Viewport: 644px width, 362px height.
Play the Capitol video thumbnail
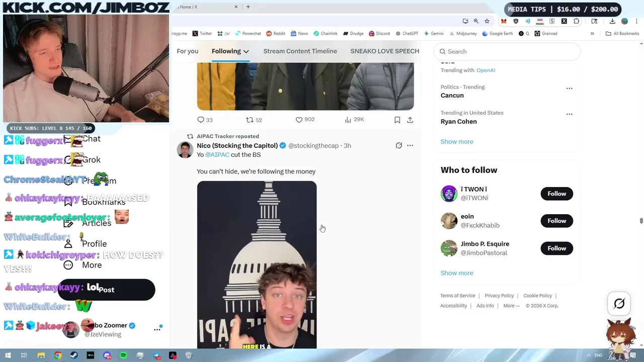tap(257, 265)
